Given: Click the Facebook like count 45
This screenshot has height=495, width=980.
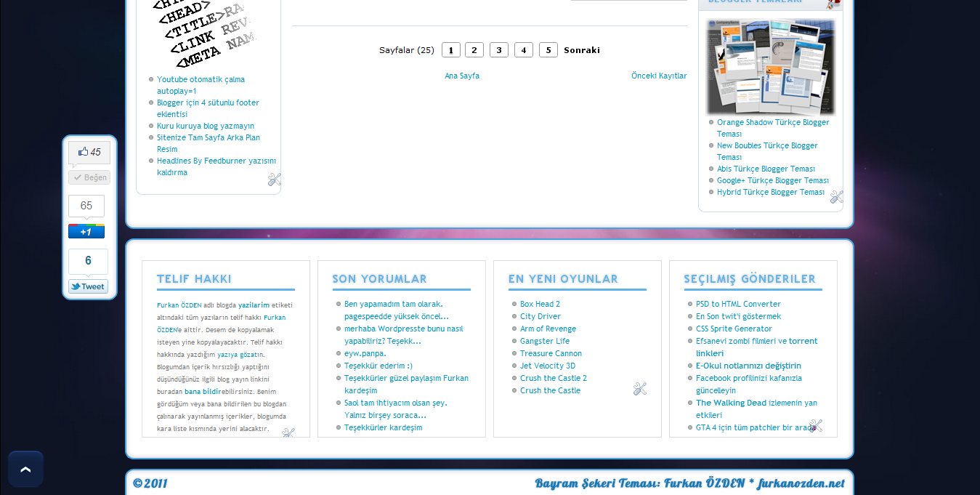Looking at the screenshot, I should coord(89,153).
